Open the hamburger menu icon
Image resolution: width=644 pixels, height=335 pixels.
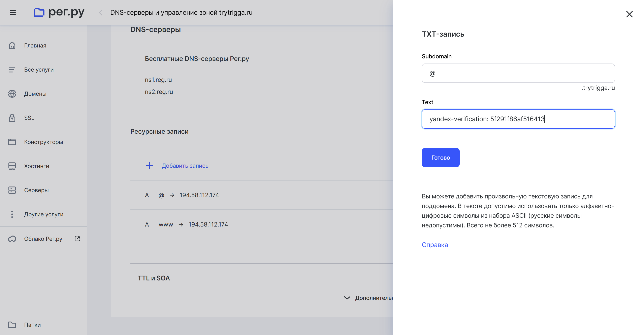point(13,12)
